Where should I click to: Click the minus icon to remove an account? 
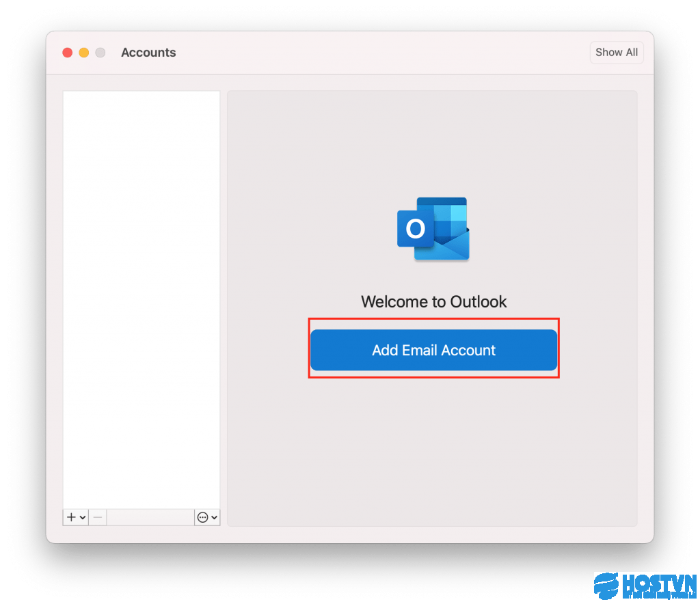point(97,517)
